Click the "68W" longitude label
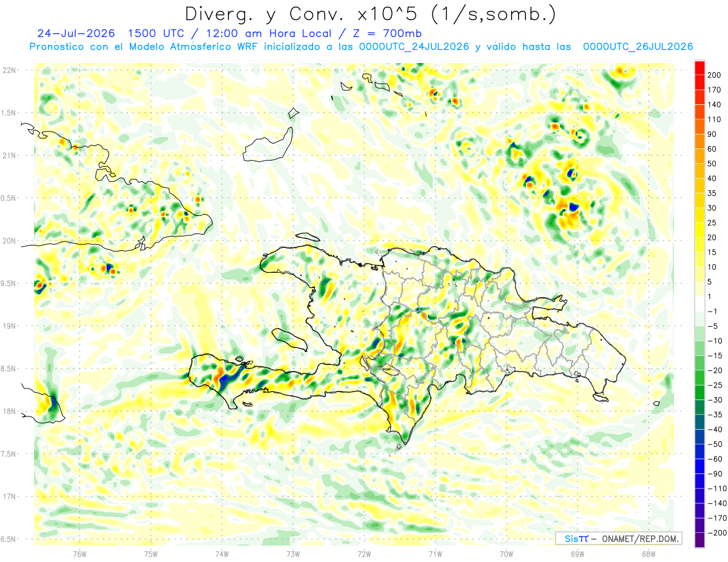This screenshot has width=728, height=562. [x=648, y=554]
